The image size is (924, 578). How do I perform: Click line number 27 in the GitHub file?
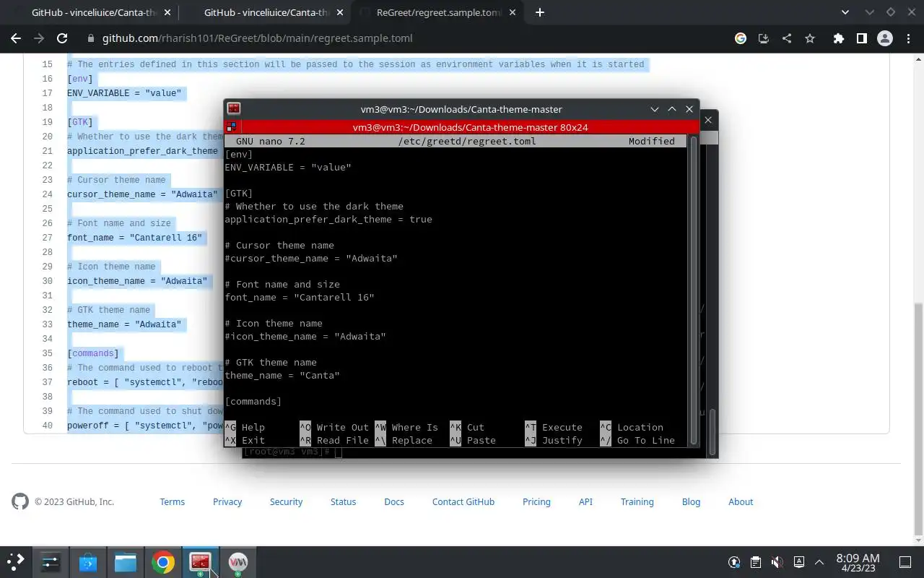(47, 238)
